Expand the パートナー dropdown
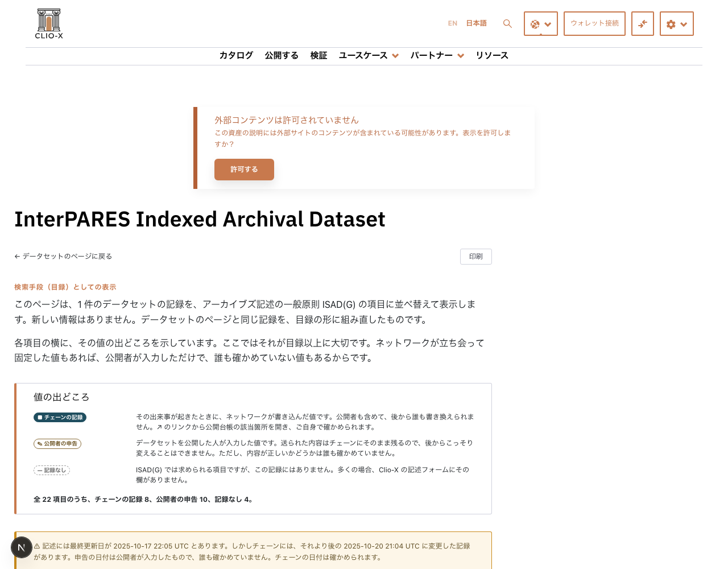The image size is (728, 569). [437, 55]
